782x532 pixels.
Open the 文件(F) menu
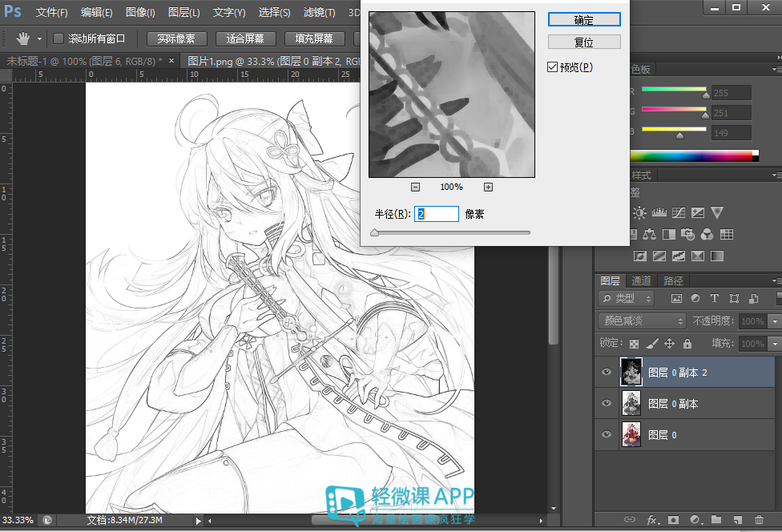51,12
